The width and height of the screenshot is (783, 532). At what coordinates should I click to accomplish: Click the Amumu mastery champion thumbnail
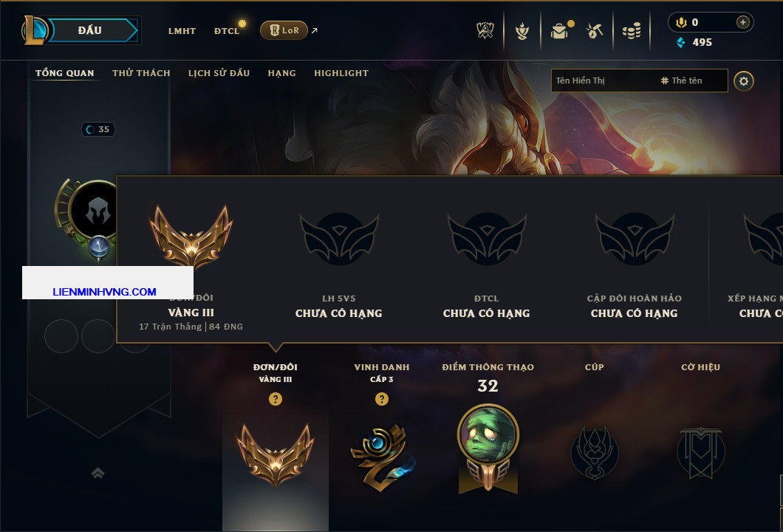tap(488, 435)
